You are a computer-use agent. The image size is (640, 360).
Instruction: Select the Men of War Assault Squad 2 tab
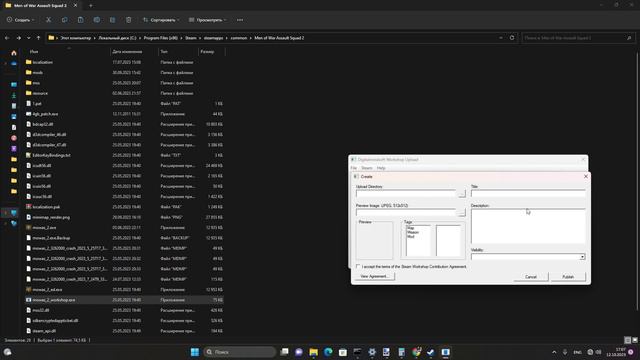click(41, 6)
